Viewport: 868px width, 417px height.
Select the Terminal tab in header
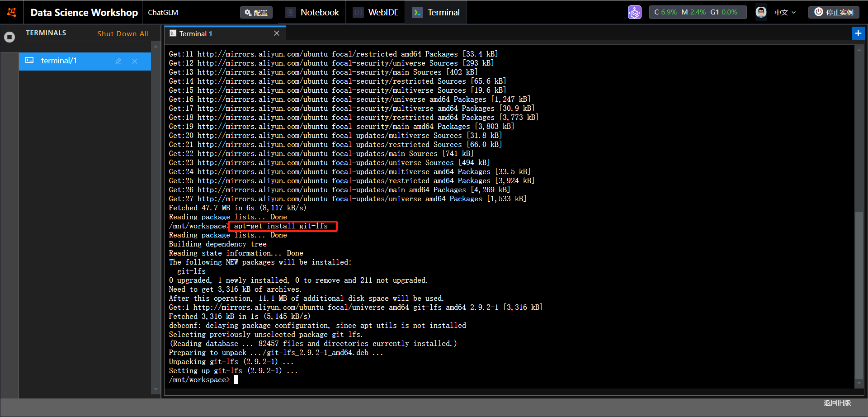click(x=437, y=12)
